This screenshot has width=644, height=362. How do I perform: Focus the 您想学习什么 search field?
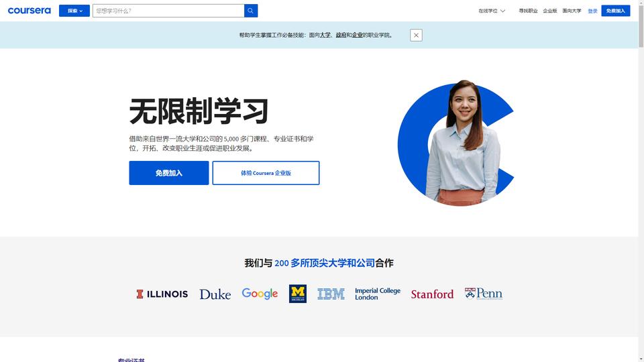pos(168,11)
